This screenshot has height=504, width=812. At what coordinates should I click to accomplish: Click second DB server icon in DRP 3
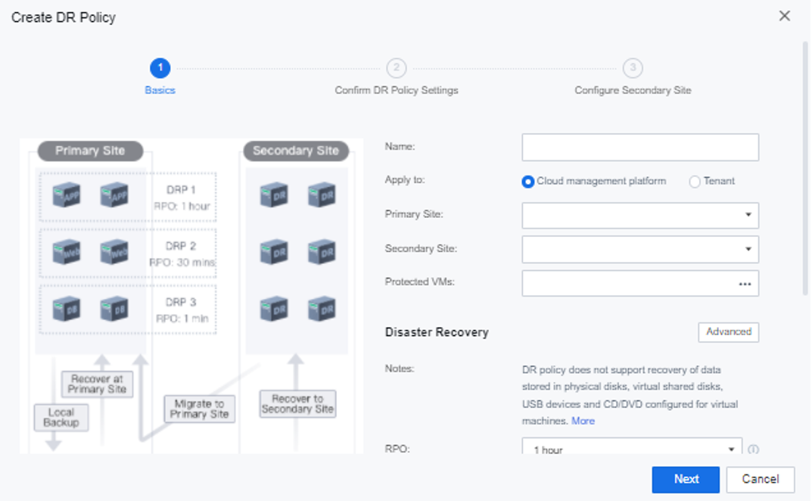pyautogui.click(x=114, y=309)
